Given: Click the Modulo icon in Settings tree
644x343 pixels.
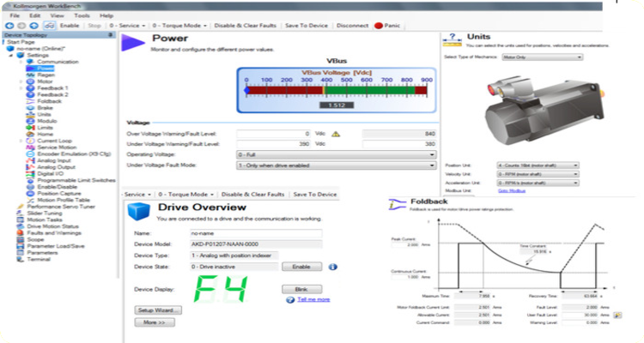Looking at the screenshot, I should (x=30, y=121).
